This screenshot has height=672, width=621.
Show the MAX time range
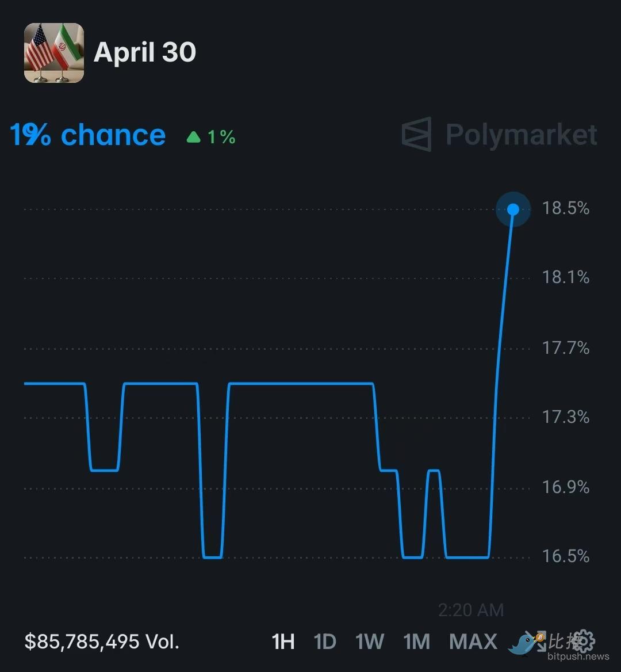tap(473, 641)
